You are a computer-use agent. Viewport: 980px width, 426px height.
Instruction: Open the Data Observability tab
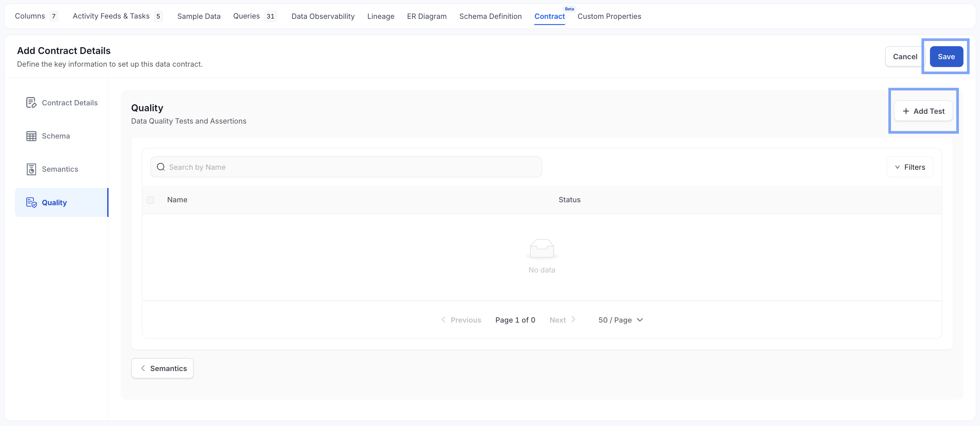pos(323,16)
